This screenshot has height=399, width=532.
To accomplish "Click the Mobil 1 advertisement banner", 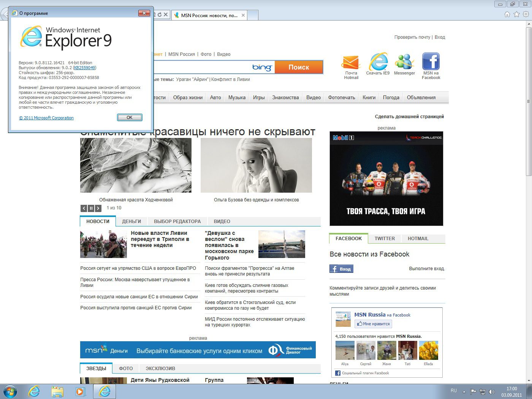I will coord(386,179).
